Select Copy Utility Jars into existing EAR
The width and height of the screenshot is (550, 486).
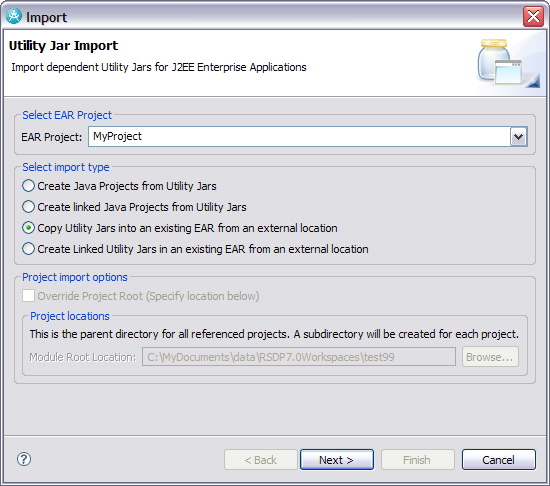pos(180,228)
